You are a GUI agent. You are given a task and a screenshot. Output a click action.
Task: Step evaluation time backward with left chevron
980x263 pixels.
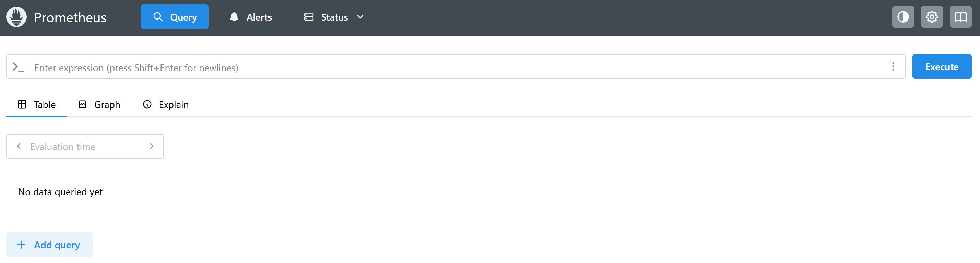click(19, 146)
